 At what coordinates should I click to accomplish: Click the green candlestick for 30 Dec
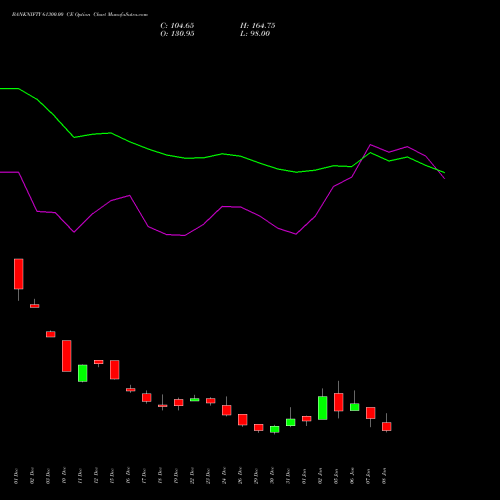[x=275, y=429]
